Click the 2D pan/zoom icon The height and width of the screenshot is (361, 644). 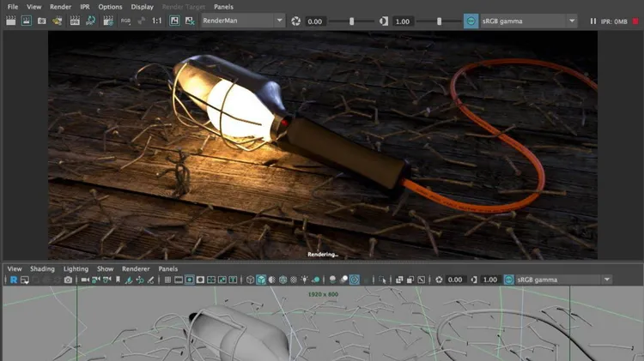pyautogui.click(x=140, y=280)
